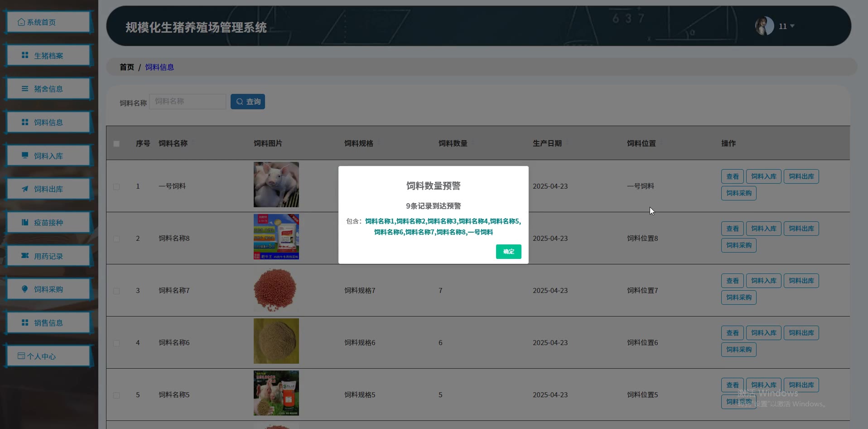Tick the checkbox for row 饲料名称5
Image resolution: width=868 pixels, height=429 pixels.
click(x=116, y=395)
